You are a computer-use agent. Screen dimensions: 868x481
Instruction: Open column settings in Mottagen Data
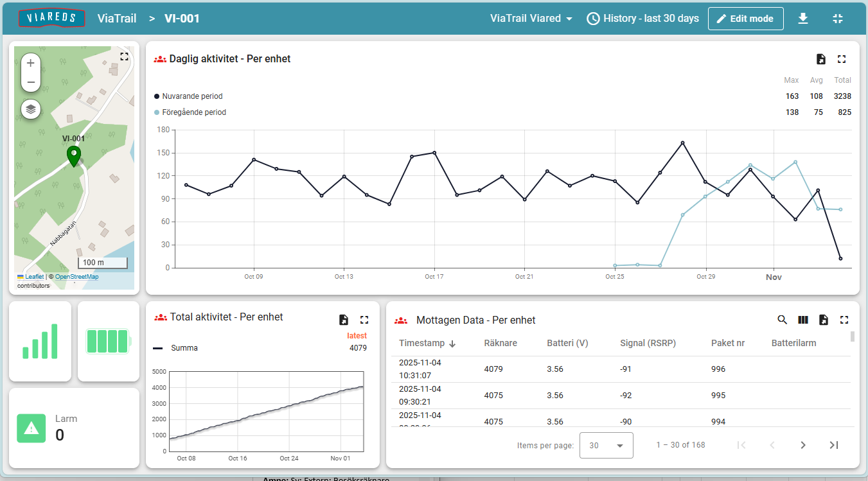(803, 319)
